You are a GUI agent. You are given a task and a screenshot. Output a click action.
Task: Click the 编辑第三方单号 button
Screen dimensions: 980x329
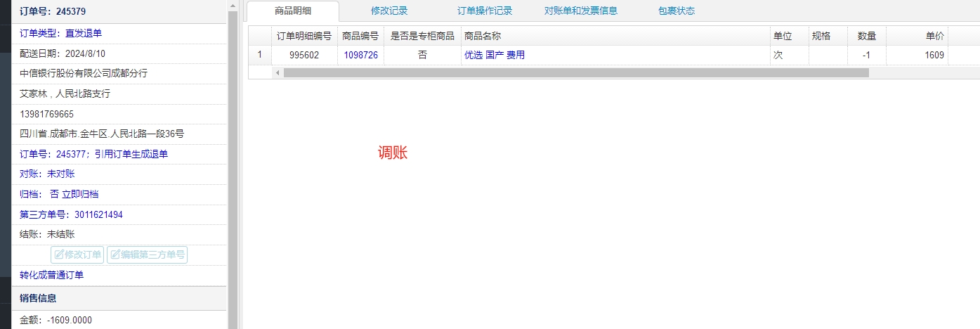(147, 254)
